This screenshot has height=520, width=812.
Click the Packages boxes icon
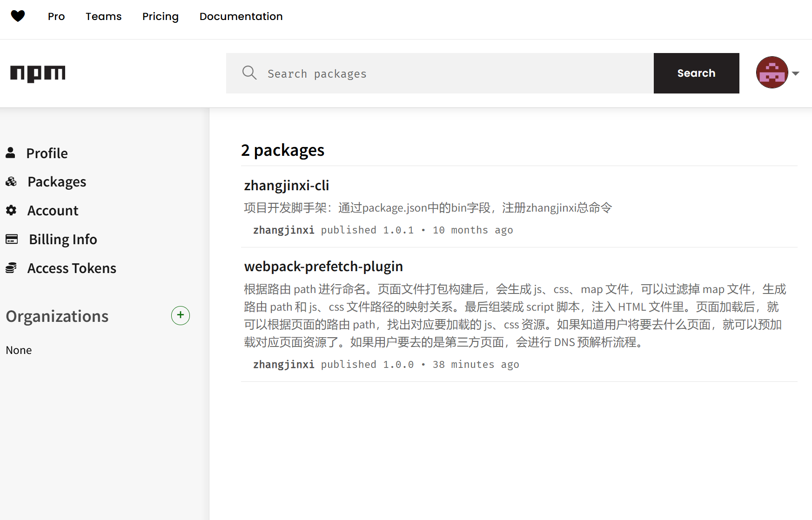11,181
